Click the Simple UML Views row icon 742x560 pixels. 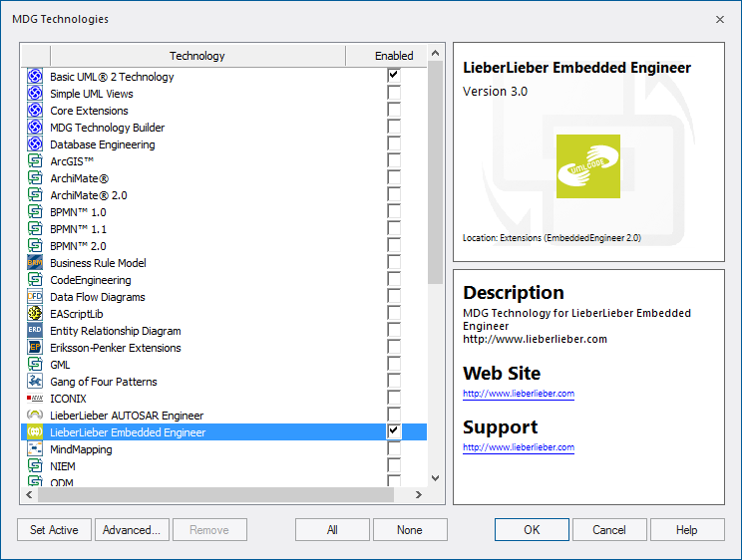click(x=35, y=94)
